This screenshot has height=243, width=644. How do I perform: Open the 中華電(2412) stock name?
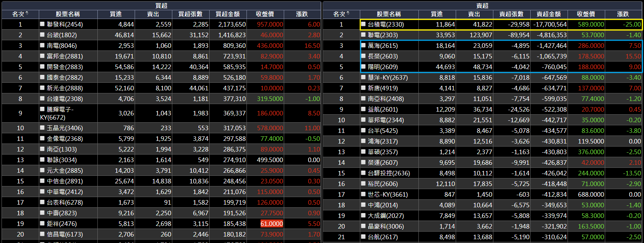[x=65, y=192]
